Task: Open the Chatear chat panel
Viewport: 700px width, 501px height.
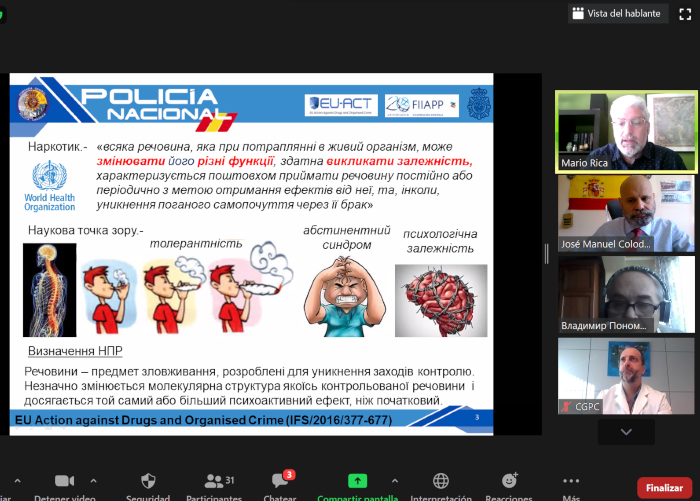Action: (x=279, y=487)
